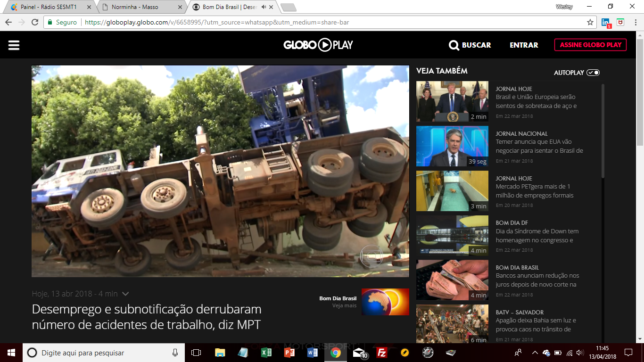
Task: Expand video details chevron beside the date
Action: click(125, 294)
